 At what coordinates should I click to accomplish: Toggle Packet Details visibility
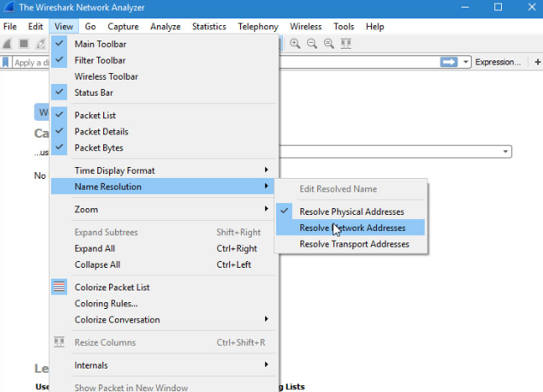coord(164,132)
